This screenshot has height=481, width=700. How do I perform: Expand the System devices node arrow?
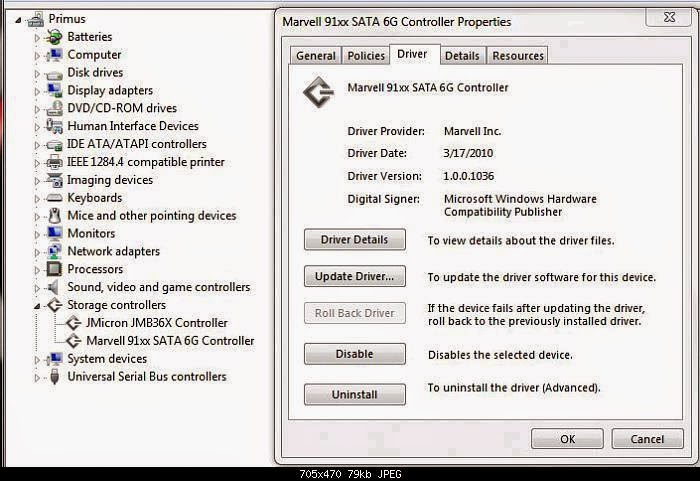(37, 360)
